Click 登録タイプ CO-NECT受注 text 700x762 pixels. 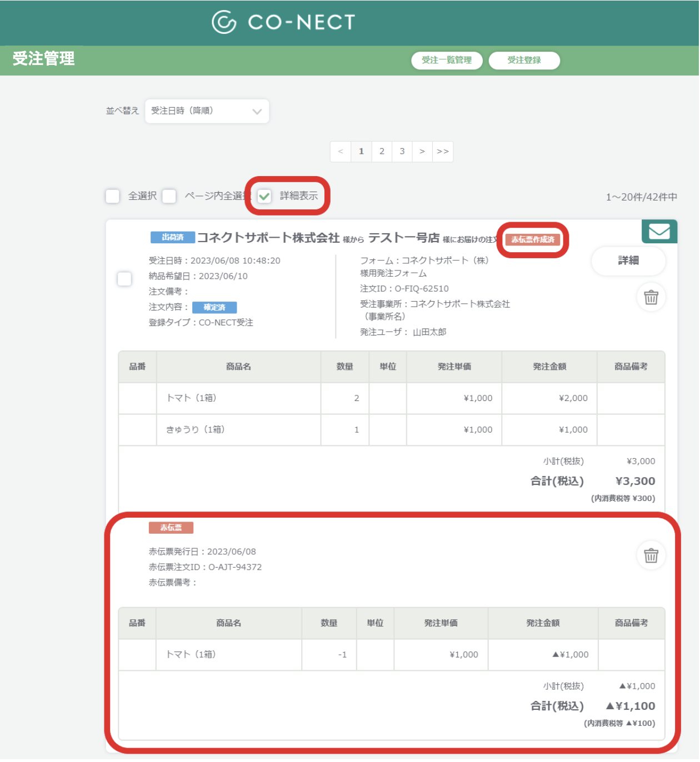[201, 323]
